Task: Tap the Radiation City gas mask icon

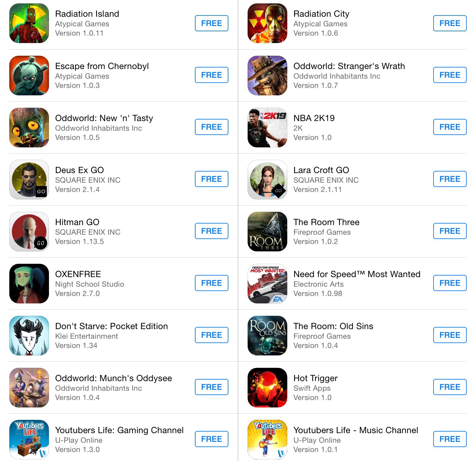Action: tap(267, 23)
